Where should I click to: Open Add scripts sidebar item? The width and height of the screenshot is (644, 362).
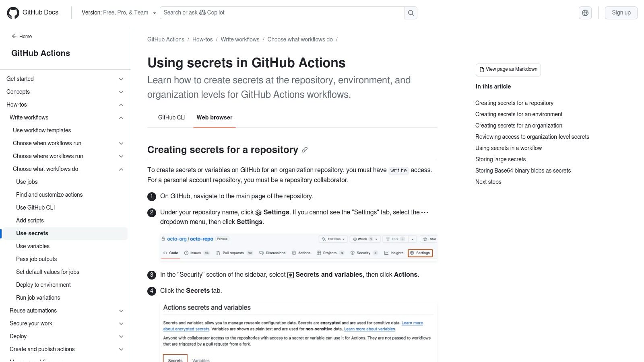tap(30, 220)
